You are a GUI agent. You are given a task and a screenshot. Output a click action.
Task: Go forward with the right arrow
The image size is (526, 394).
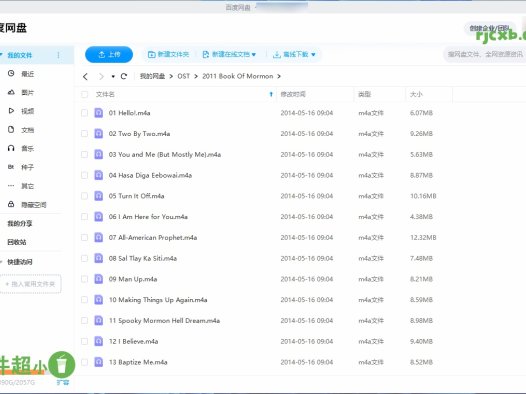tap(101, 76)
